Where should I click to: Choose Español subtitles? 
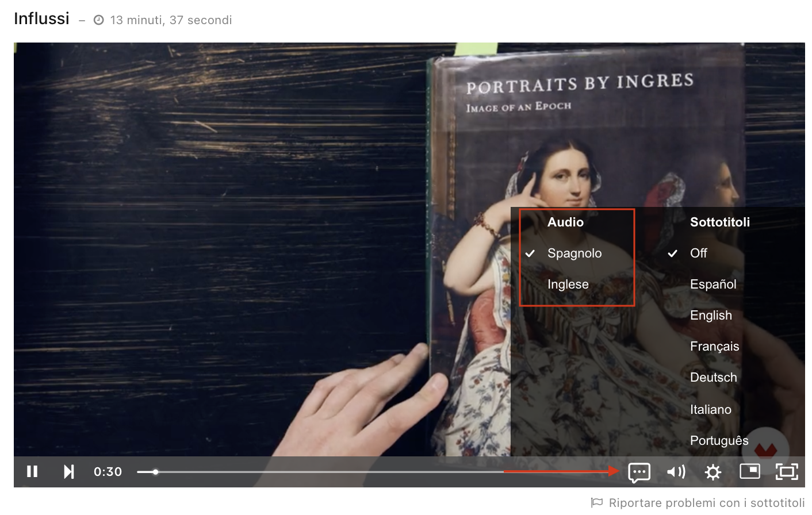(713, 285)
